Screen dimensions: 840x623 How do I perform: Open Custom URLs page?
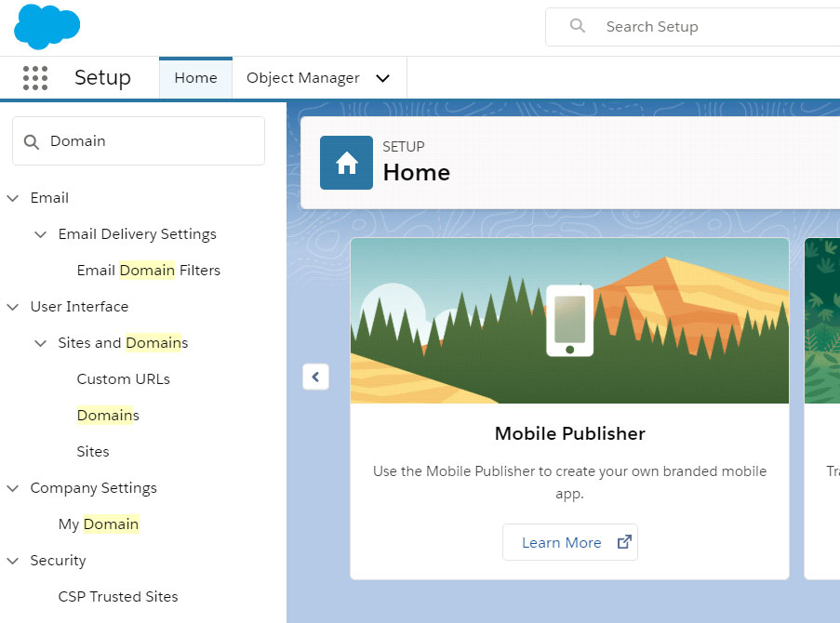click(x=123, y=379)
